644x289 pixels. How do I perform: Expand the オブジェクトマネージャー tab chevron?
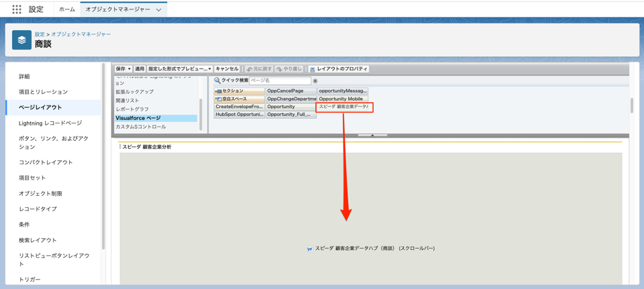point(159,10)
